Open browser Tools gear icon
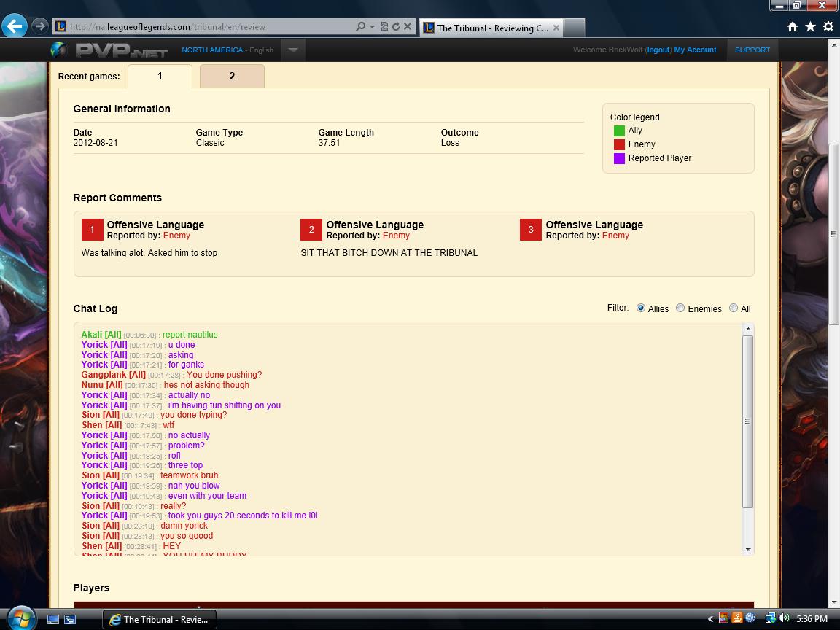The image size is (840, 630). [x=828, y=26]
